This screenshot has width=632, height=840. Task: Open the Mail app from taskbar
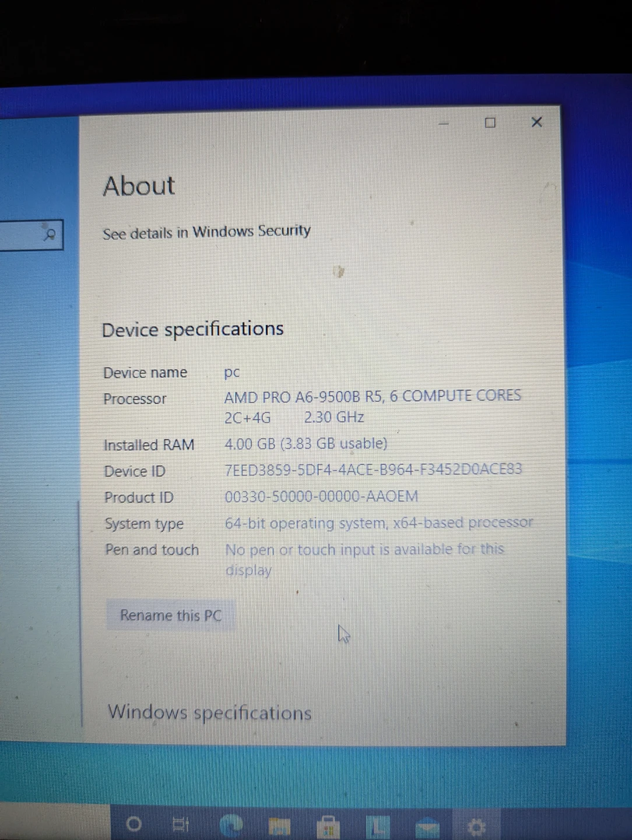(427, 827)
